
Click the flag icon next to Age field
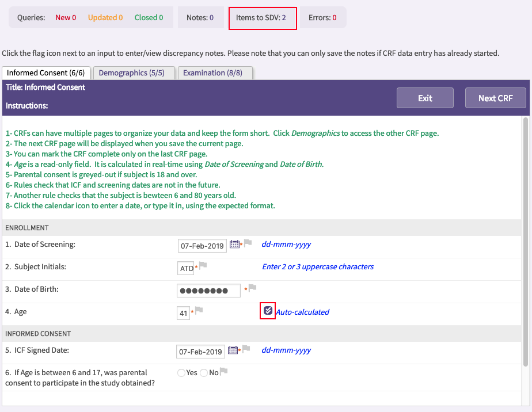(x=199, y=311)
